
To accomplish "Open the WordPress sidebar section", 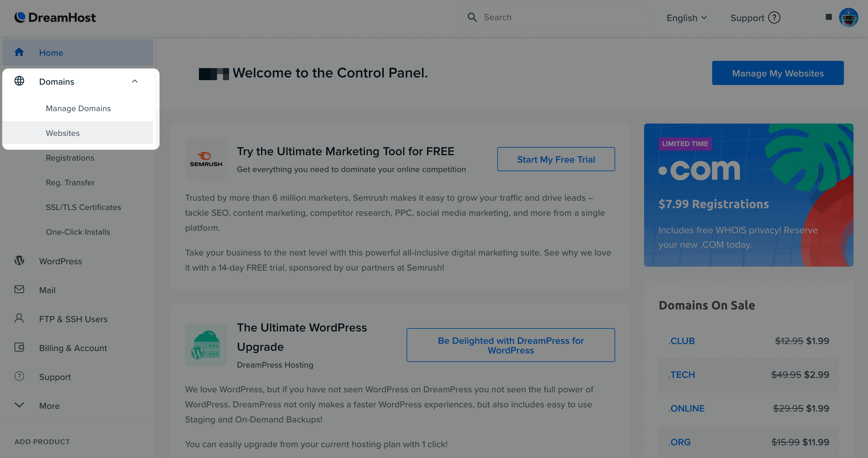I will (x=60, y=261).
